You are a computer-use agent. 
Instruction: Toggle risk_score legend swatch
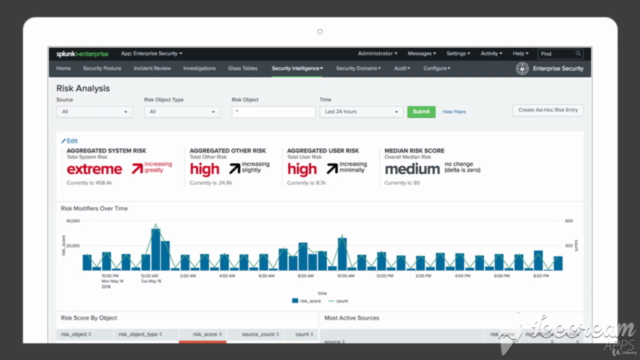click(295, 301)
